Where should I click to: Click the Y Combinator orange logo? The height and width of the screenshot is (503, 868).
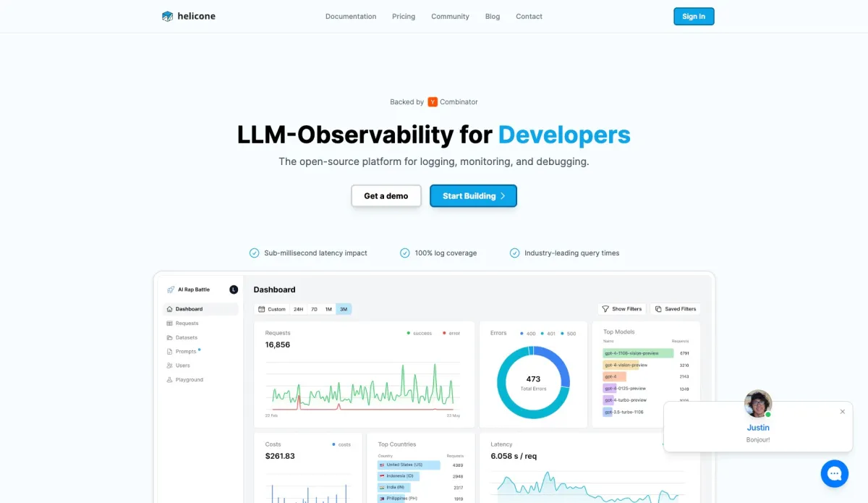point(433,102)
